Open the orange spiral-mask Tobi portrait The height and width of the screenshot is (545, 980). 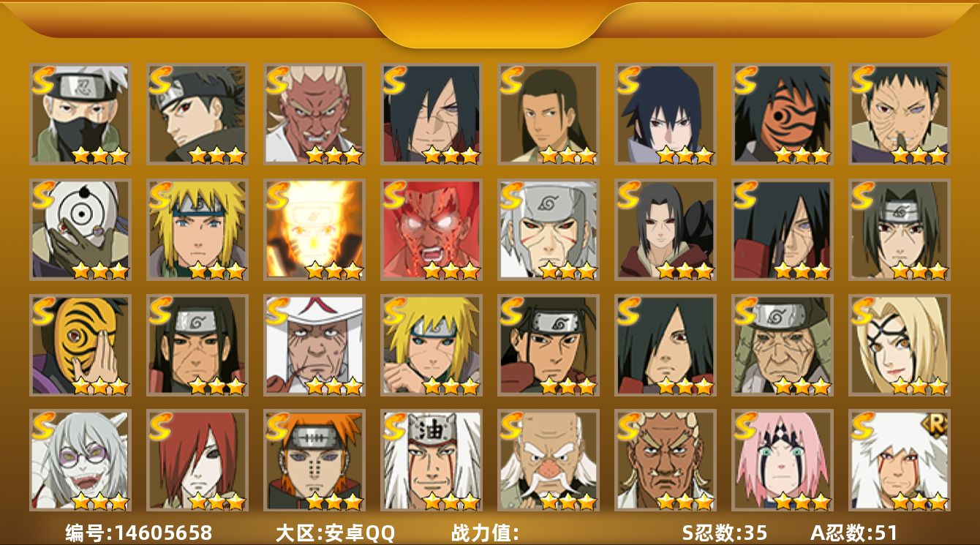coord(80,345)
